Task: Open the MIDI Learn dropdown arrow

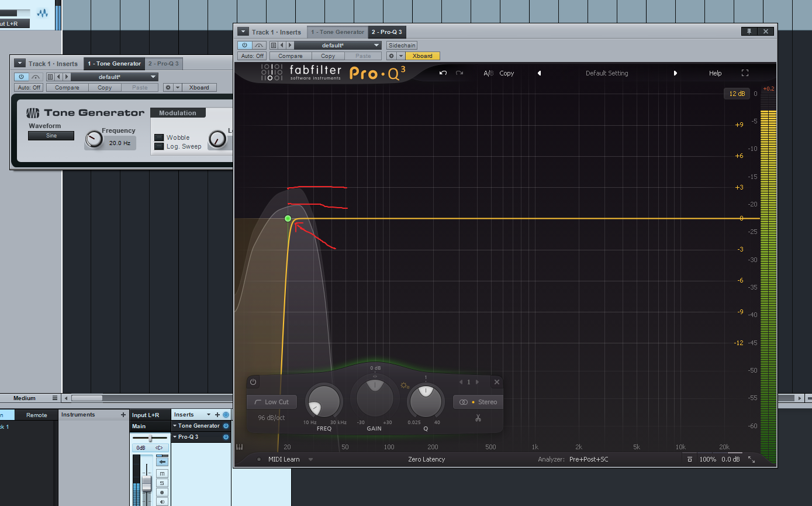Action: (x=310, y=459)
